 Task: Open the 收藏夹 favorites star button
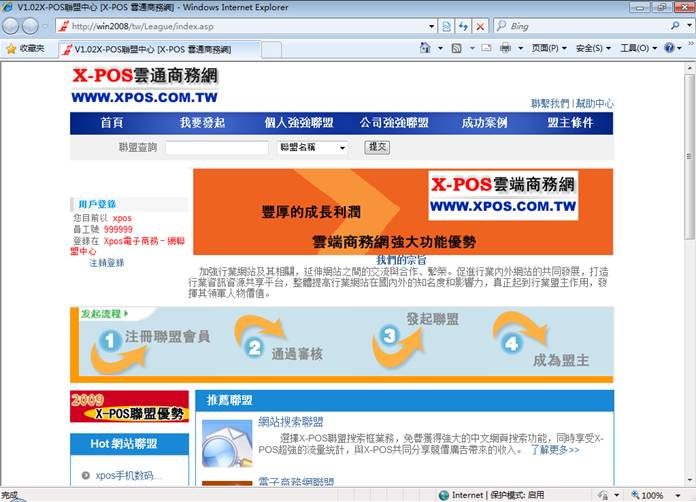pos(25,48)
